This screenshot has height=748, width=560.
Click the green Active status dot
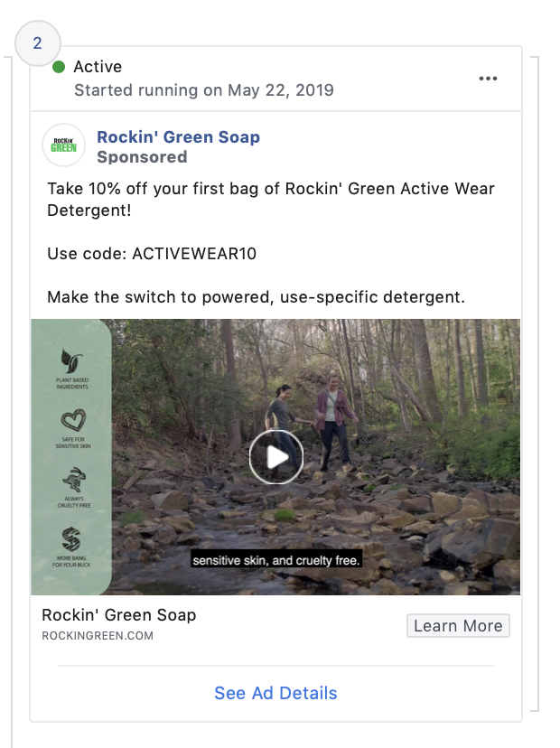(60, 67)
